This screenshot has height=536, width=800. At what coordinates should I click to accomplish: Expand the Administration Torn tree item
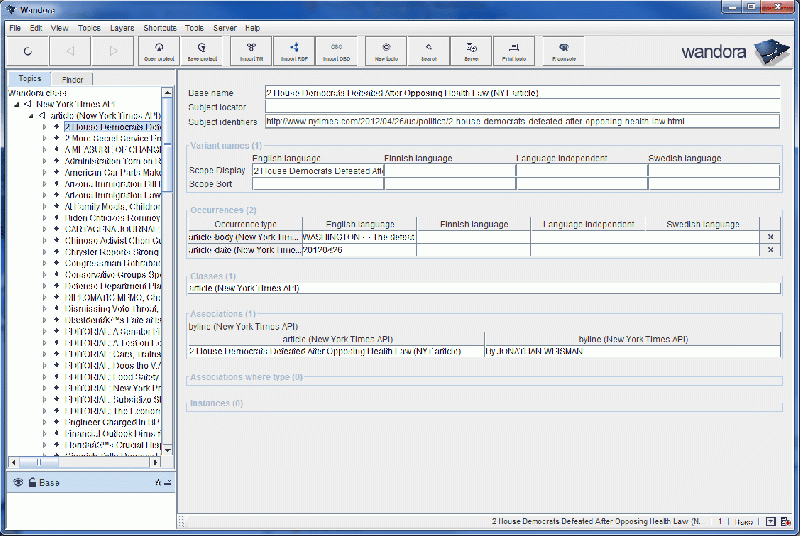coord(45,160)
